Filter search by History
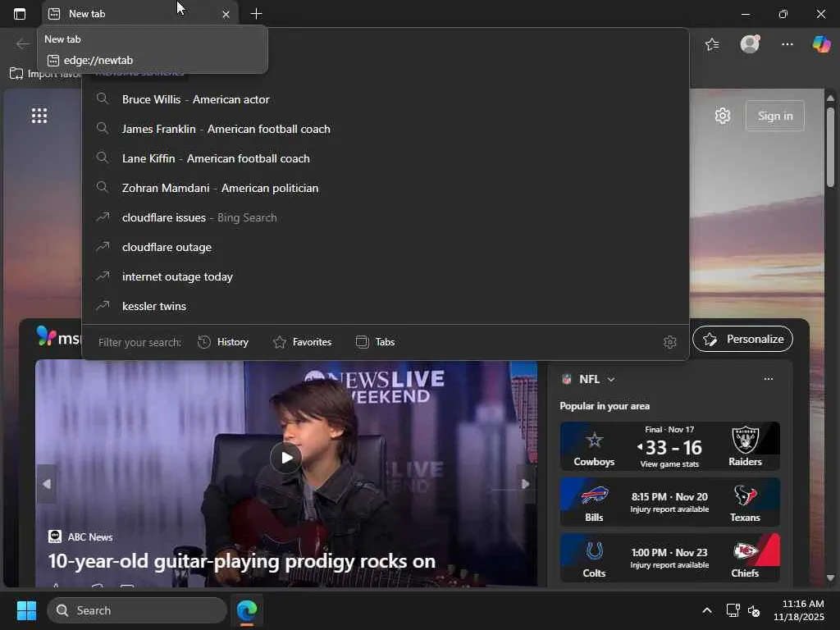 pos(223,342)
